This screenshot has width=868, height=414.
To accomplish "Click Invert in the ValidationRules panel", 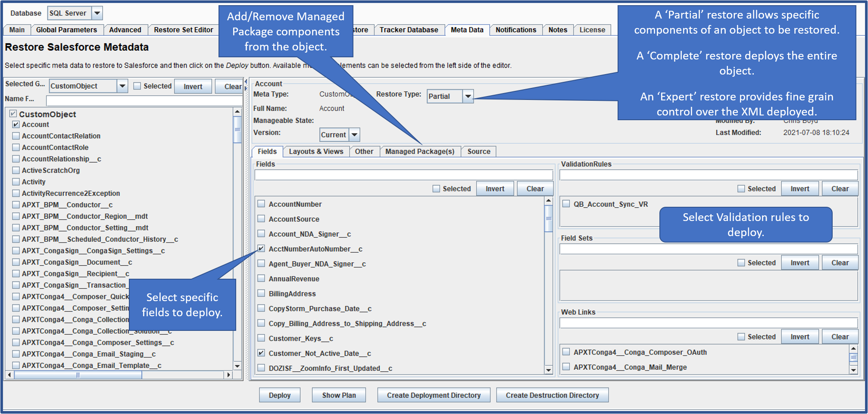I will pyautogui.click(x=800, y=189).
